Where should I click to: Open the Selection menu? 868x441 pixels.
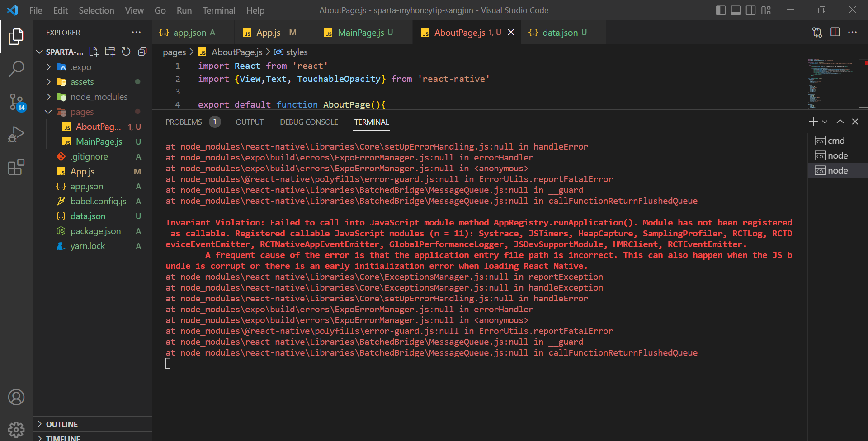[x=96, y=10]
